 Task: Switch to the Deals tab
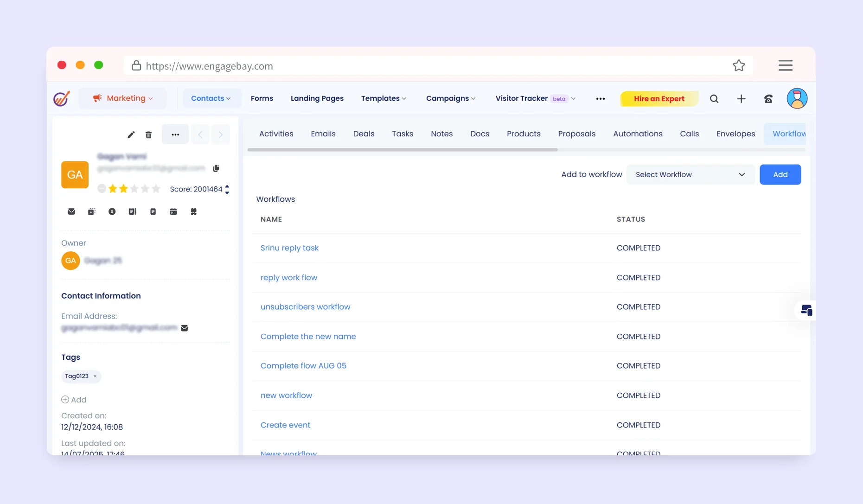click(x=363, y=134)
